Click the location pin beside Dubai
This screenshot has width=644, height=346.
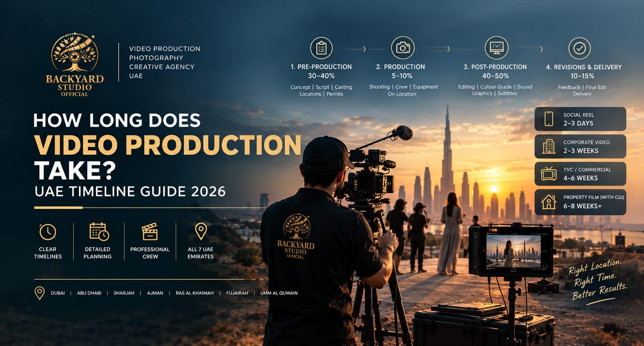[40, 293]
